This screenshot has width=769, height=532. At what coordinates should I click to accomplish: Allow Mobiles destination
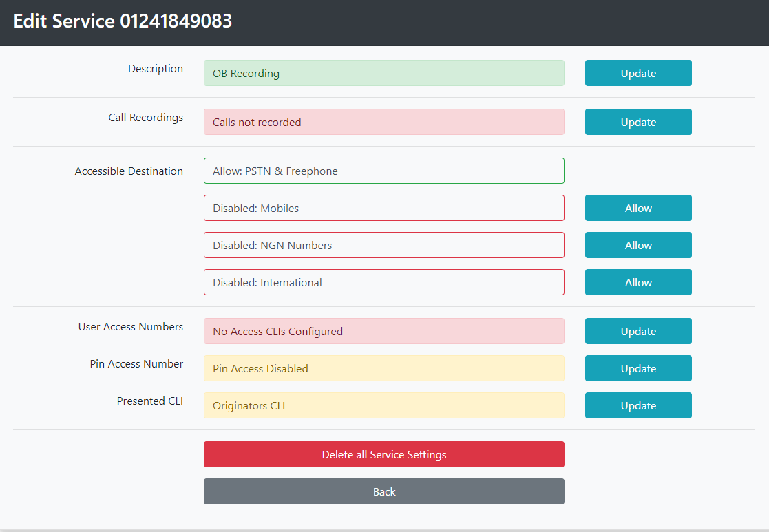(638, 208)
